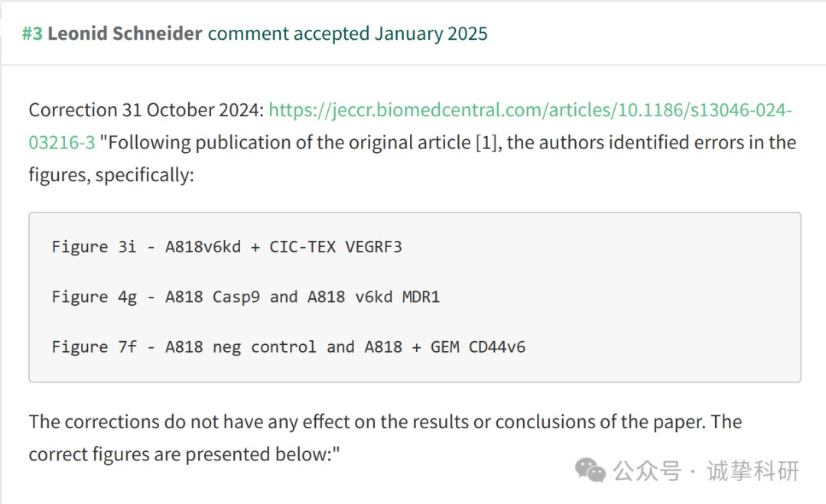Click 'Following publication of the original article' text

(289, 143)
